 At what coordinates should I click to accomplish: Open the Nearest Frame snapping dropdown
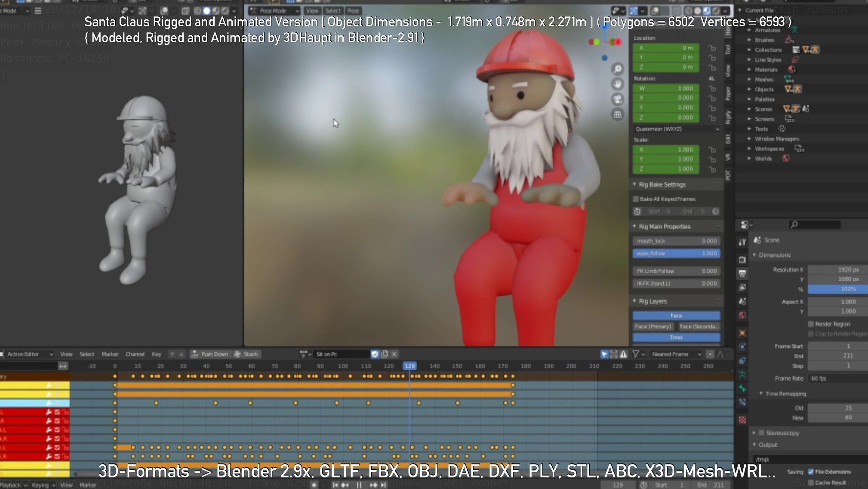[675, 354]
